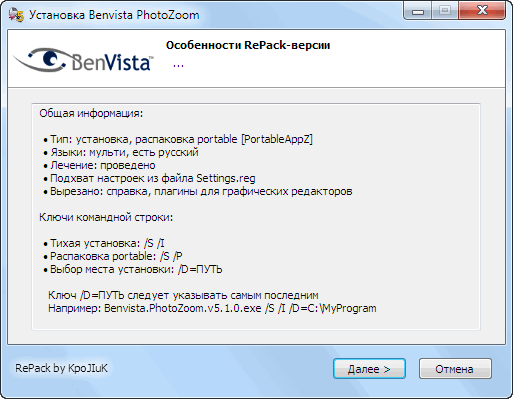Click the disabled maximize window button

[x=445, y=11]
